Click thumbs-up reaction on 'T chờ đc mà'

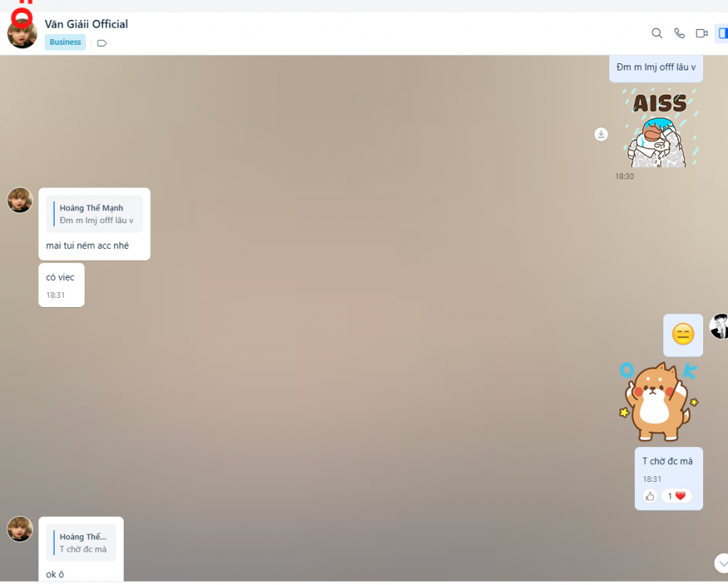point(649,496)
